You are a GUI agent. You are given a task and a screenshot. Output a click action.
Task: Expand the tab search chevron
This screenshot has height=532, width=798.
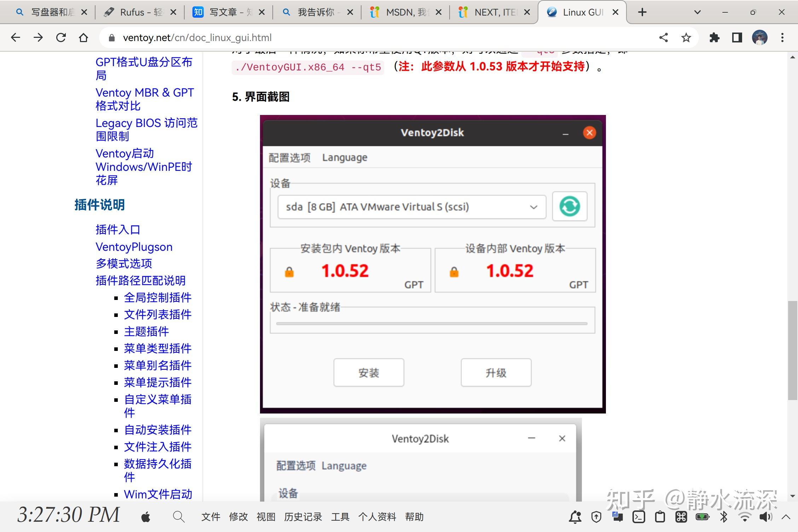click(x=698, y=12)
